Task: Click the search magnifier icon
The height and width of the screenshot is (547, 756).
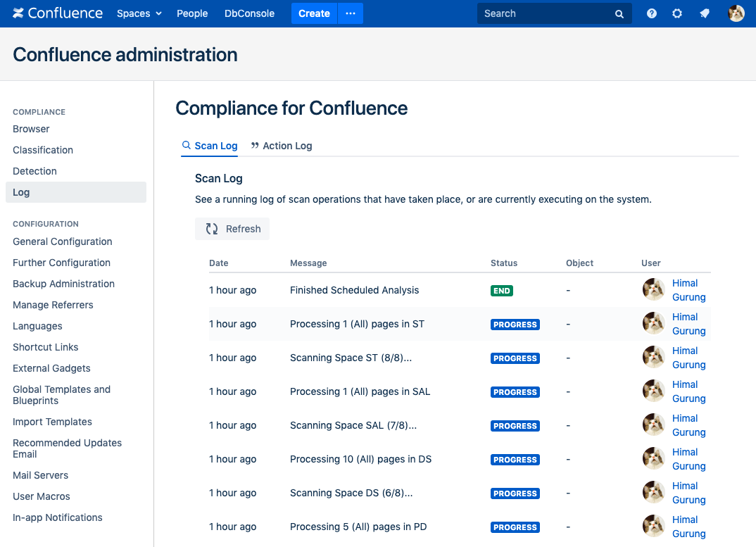Action: 619,14
